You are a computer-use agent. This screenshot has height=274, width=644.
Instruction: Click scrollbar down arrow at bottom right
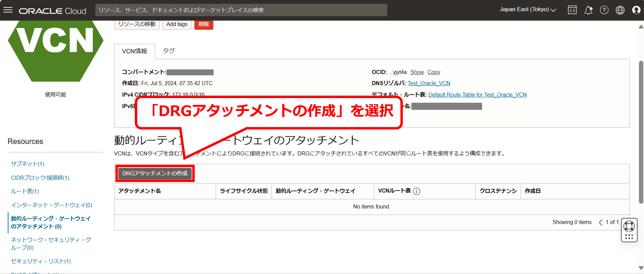(641, 268)
